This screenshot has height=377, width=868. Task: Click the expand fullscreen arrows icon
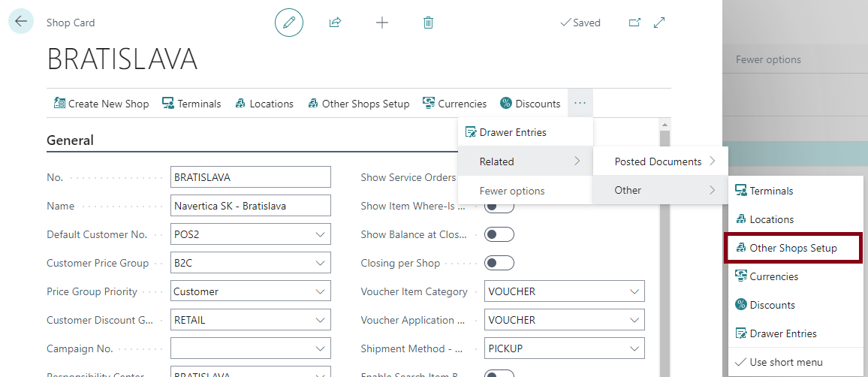pyautogui.click(x=659, y=23)
